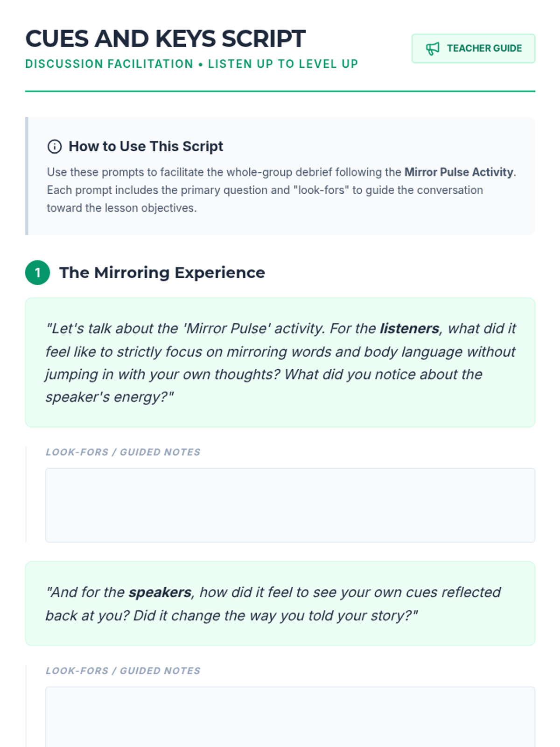Viewport: 560px width, 747px height.
Task: Click the Cues and Keys Script title
Action: 165,39
